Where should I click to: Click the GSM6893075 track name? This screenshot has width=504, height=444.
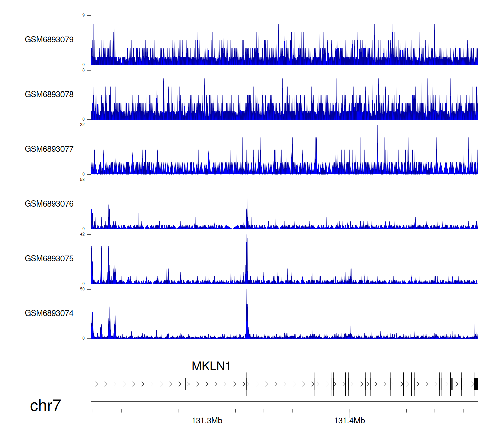click(x=49, y=259)
